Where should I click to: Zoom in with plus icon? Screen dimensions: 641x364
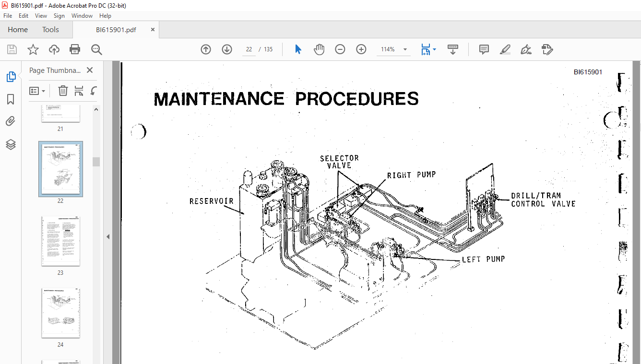(361, 49)
